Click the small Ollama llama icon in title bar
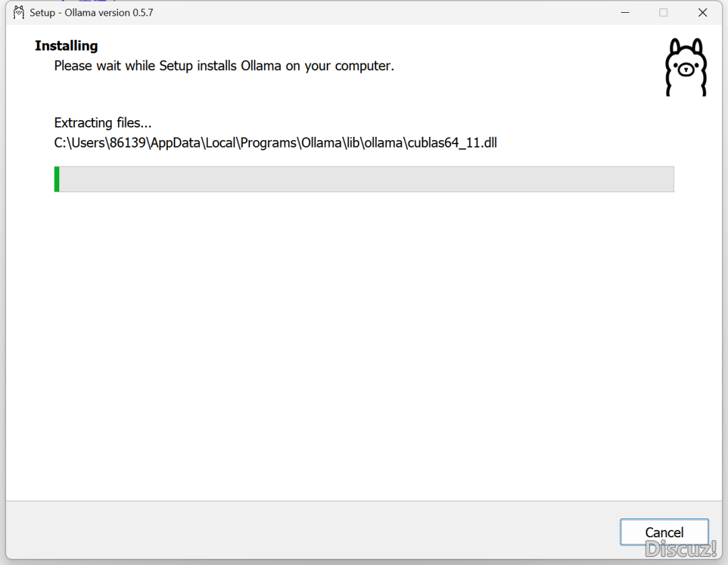The height and width of the screenshot is (565, 728). point(19,13)
